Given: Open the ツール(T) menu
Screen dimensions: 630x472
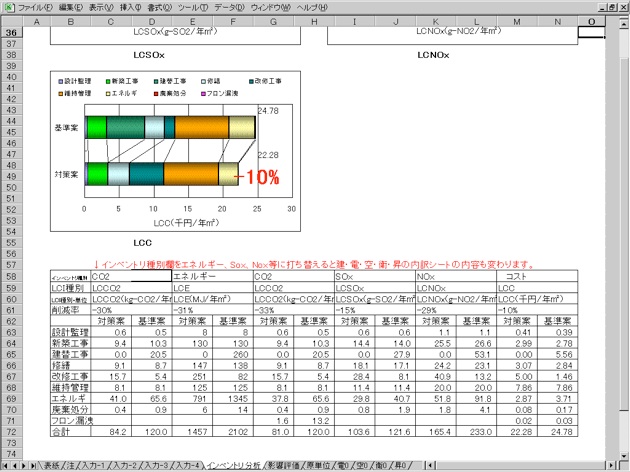Looking at the screenshot, I should click(193, 8).
